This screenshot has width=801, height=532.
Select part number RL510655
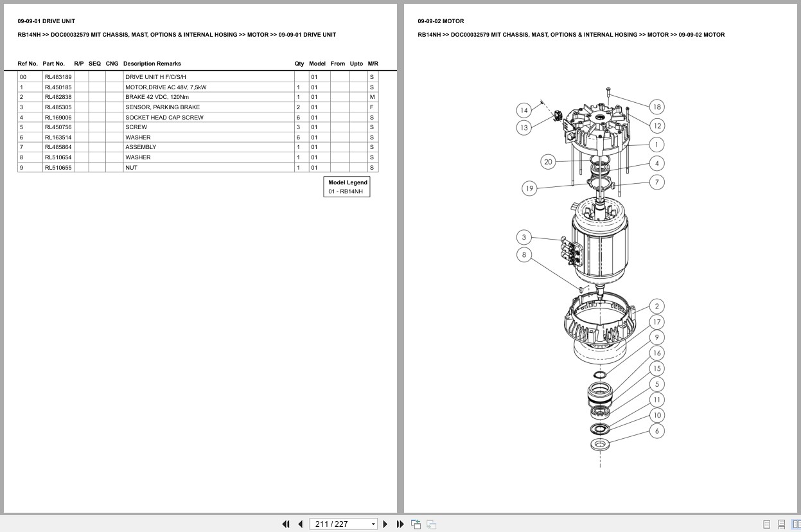[x=58, y=168]
